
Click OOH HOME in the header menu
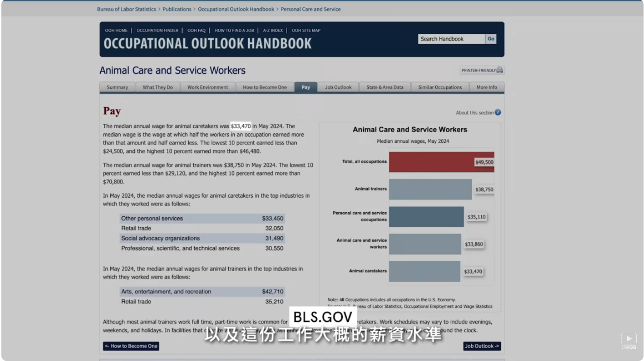click(116, 31)
